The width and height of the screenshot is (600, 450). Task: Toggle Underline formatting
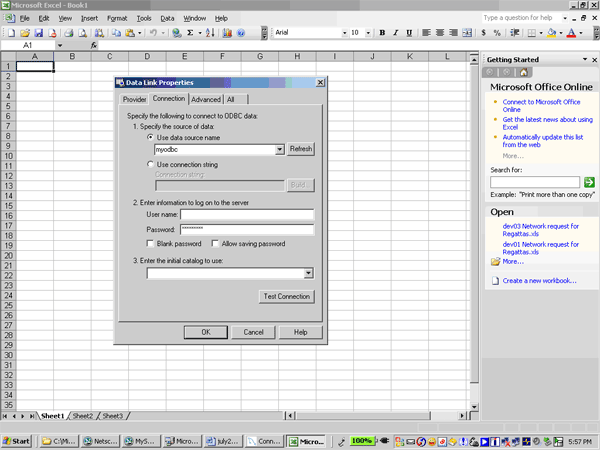(x=409, y=33)
